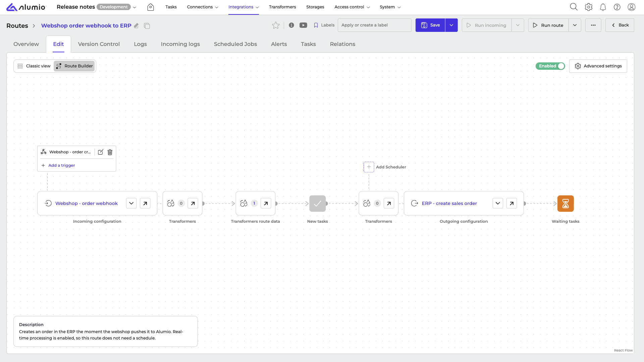Toggle the Enabled route switch
Screen dimensions: 644x362
tap(550, 66)
